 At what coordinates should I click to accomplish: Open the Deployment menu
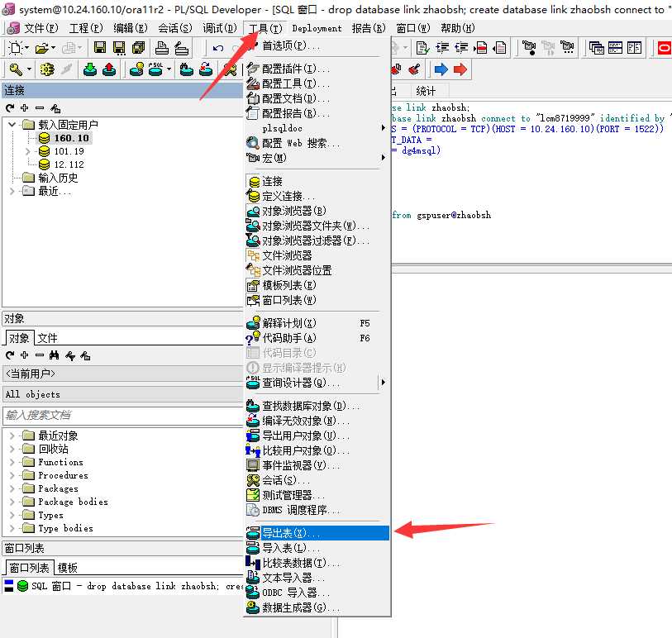[x=317, y=28]
